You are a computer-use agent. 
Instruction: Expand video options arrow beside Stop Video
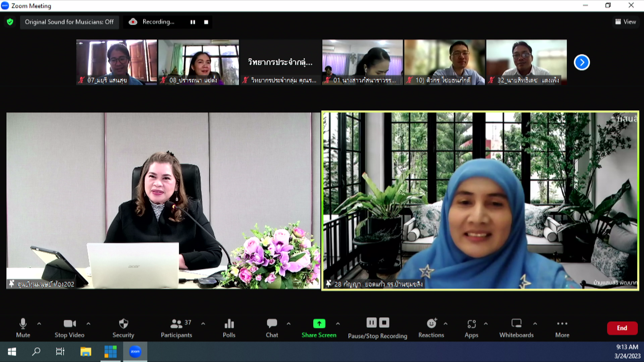(x=88, y=324)
